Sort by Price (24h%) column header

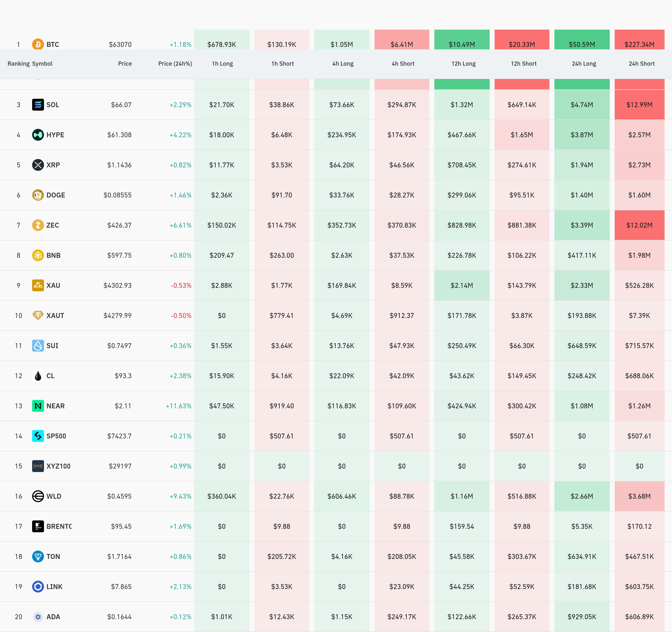click(175, 63)
